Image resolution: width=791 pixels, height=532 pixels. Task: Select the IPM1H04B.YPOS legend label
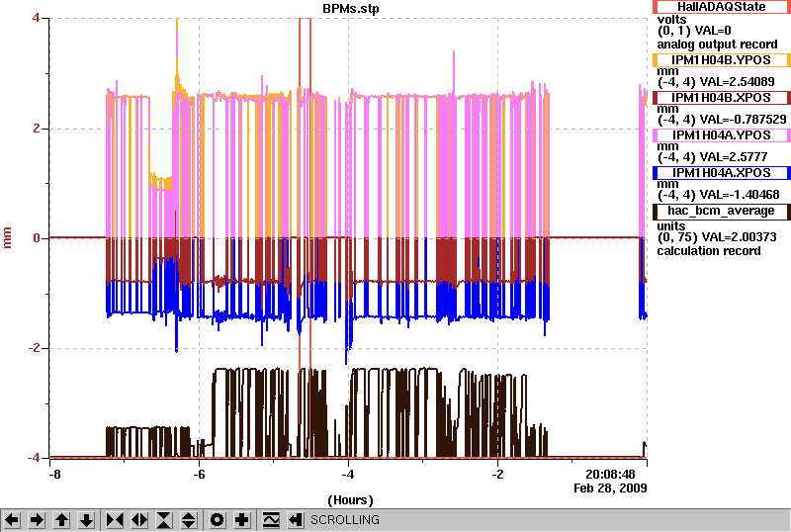(722, 60)
